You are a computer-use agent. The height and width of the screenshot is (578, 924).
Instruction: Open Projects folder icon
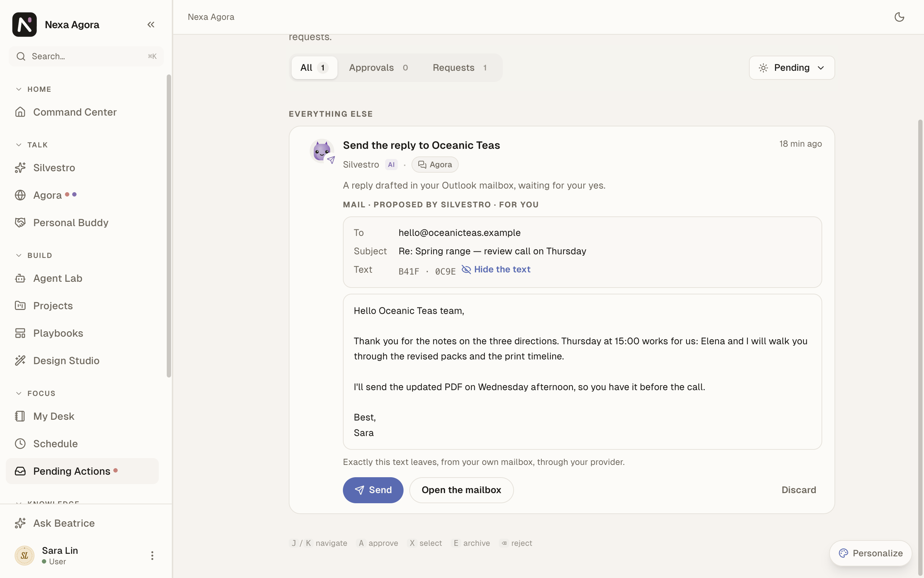coord(20,306)
